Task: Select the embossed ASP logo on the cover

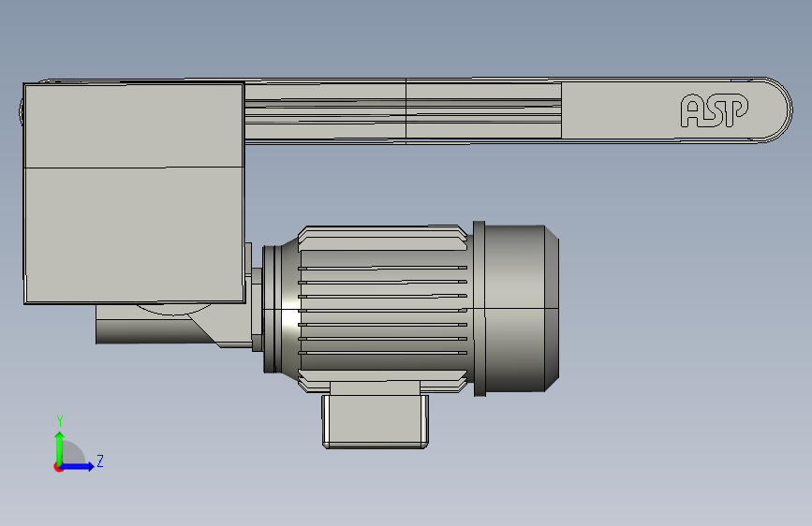Action: pyautogui.click(x=714, y=110)
